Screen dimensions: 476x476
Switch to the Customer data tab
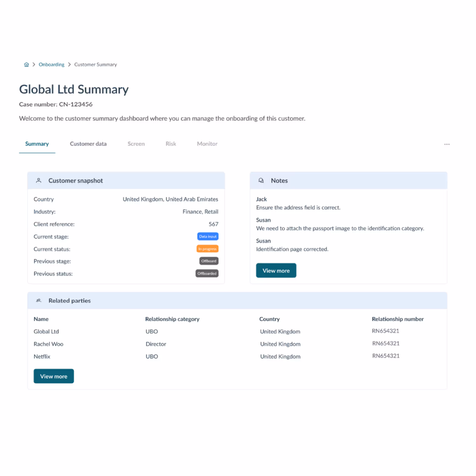88,144
